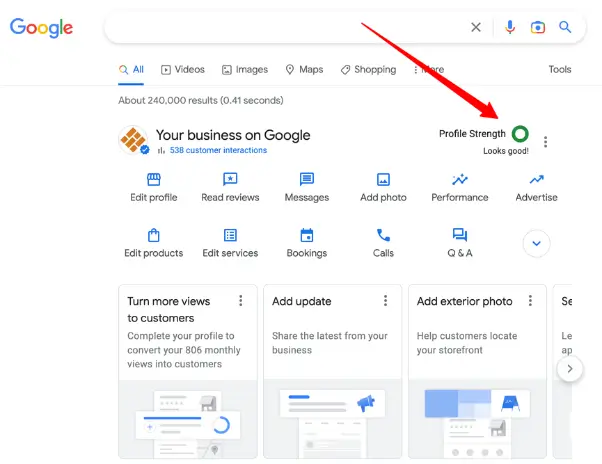Click the Looks good! status text

click(506, 151)
